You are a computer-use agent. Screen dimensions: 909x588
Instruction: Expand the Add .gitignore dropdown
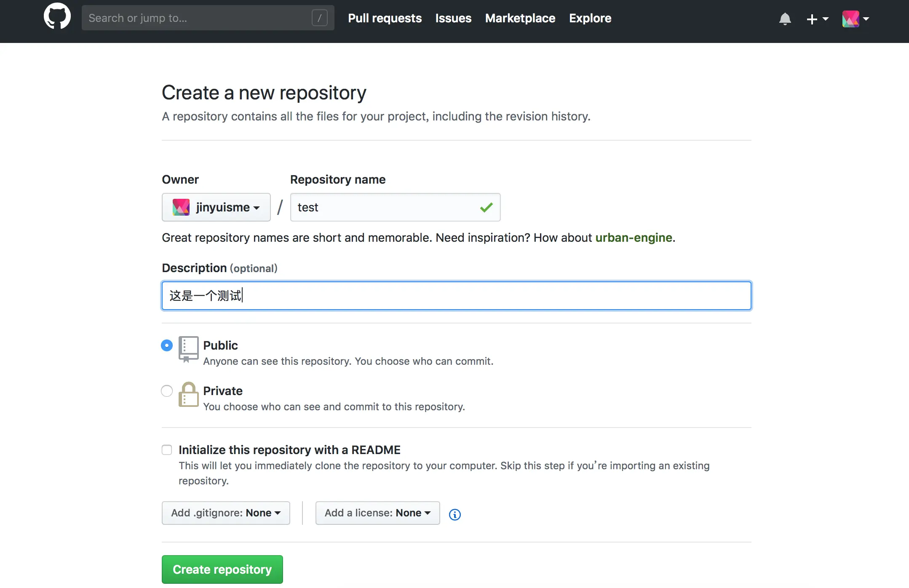[226, 513]
